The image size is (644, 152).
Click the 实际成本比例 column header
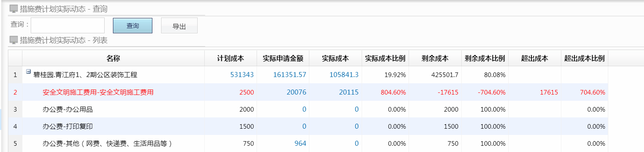[x=385, y=58]
